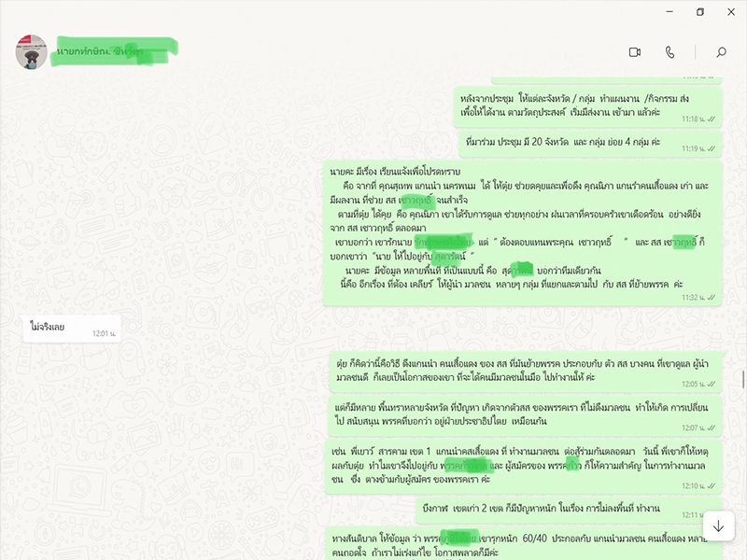This screenshot has width=747, height=560.
Task: Start a video call with this contact
Action: (635, 52)
